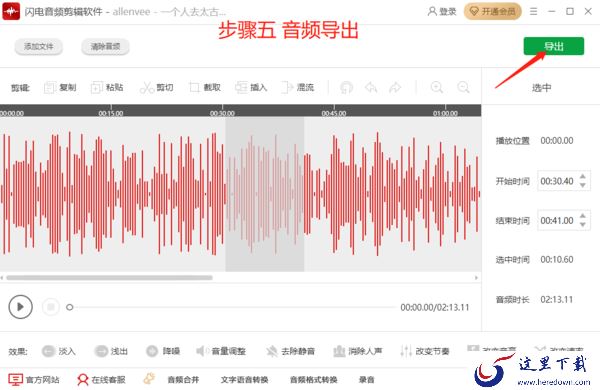Decrease the end time (结束时间) value
The width and height of the screenshot is (600, 390).
click(582, 225)
